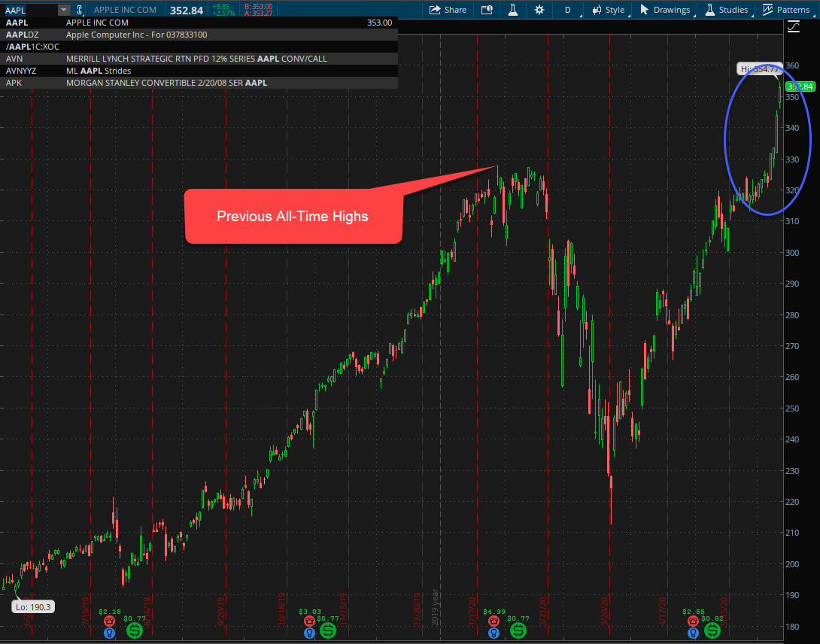Click the 3/20/20 date label on time axis
This screenshot has height=644, width=820.
coord(605,610)
